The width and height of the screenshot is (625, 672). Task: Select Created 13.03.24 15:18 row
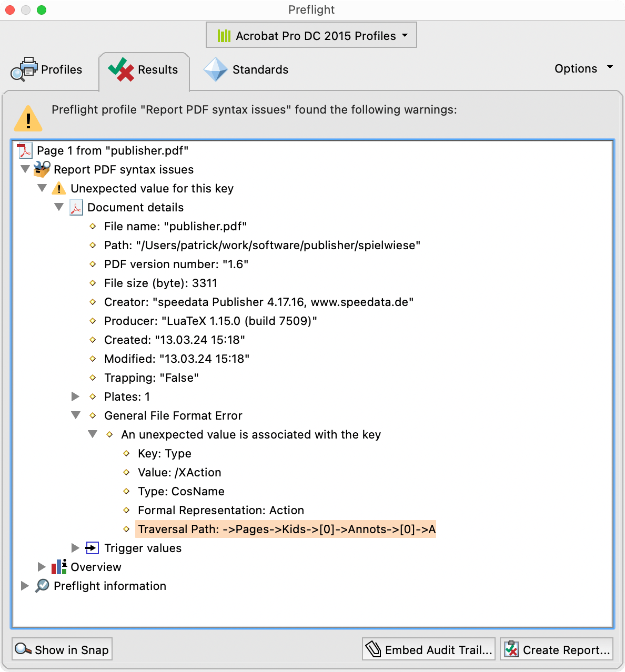point(175,340)
